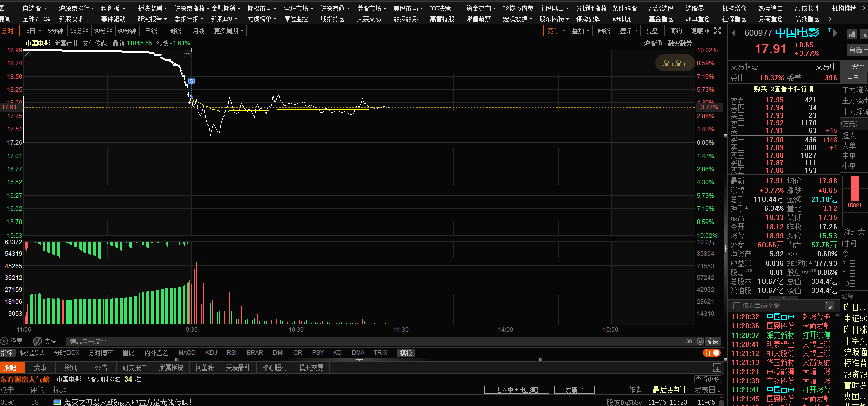The width and height of the screenshot is (868, 406).
Task: Switch to the 日线 period tab
Action: (151, 31)
